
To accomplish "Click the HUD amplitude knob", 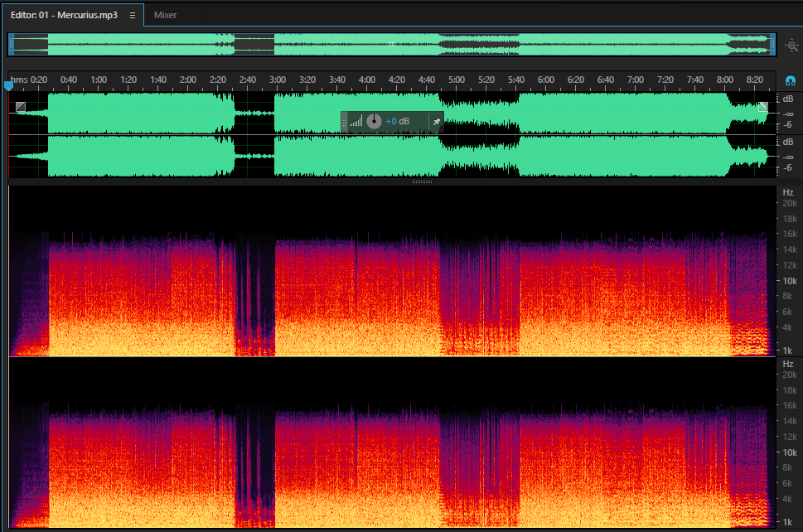I will 374,121.
